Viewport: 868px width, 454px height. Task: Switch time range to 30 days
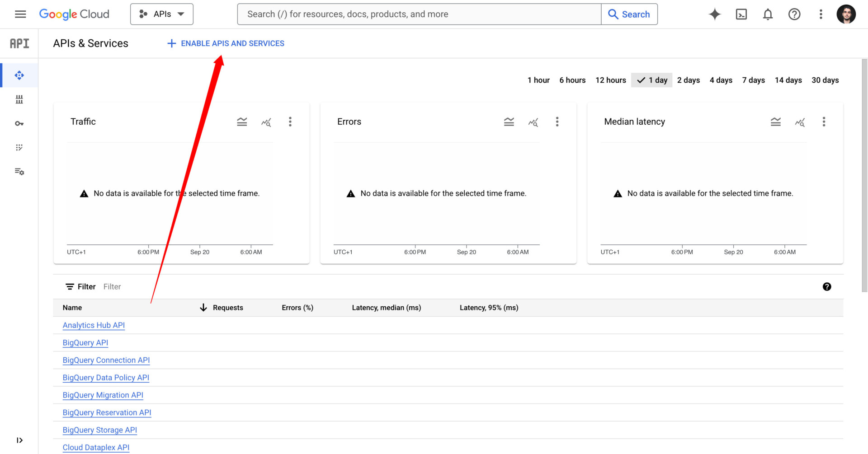pyautogui.click(x=825, y=80)
